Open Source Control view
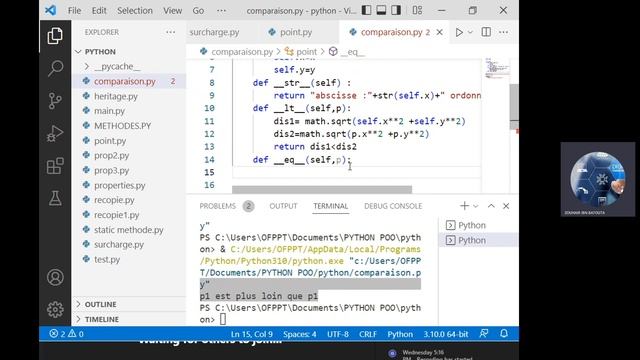Viewport: 640px width, 360px height. (x=55, y=100)
